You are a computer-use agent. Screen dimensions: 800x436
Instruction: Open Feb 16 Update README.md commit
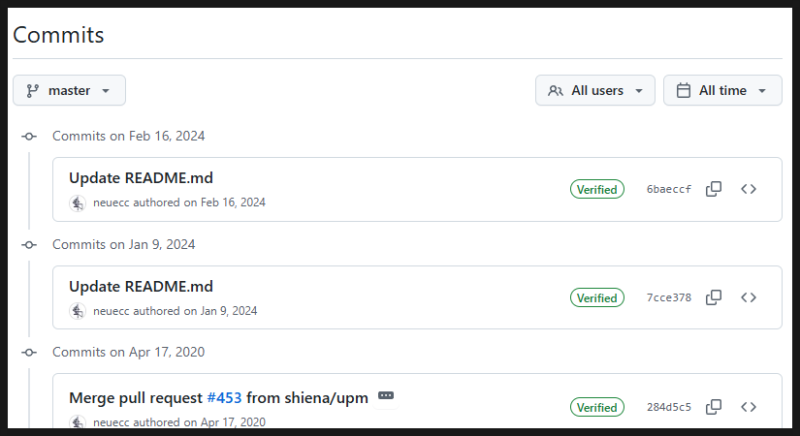pyautogui.click(x=141, y=178)
